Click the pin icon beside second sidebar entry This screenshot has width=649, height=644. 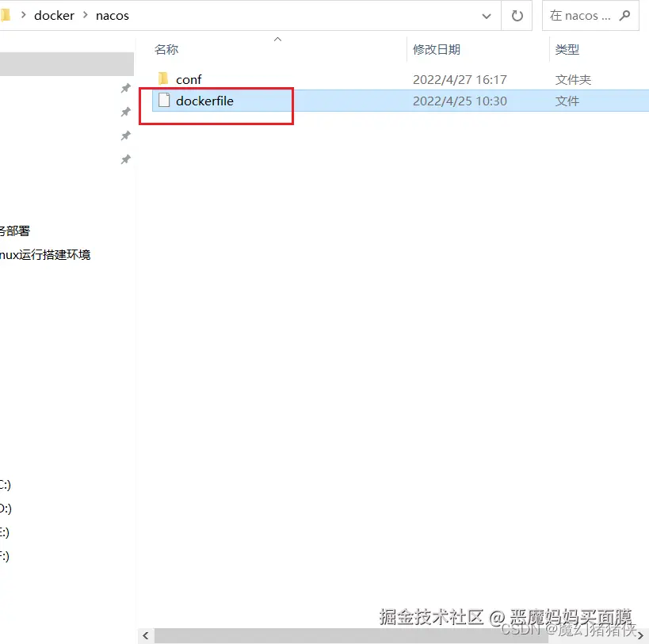tap(125, 112)
